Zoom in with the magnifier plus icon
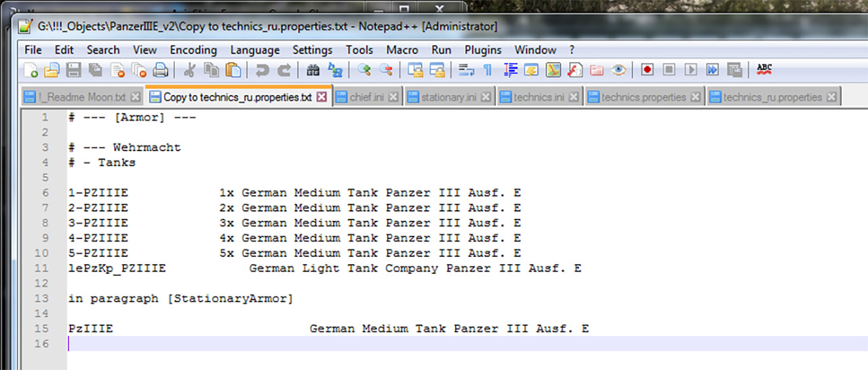Screen dimensions: 868x370 [x=364, y=70]
